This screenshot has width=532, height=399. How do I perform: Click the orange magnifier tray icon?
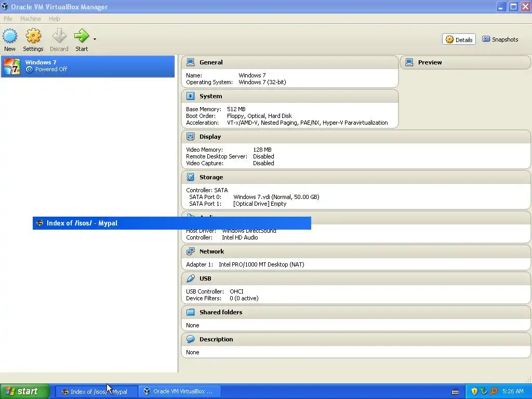click(494, 391)
